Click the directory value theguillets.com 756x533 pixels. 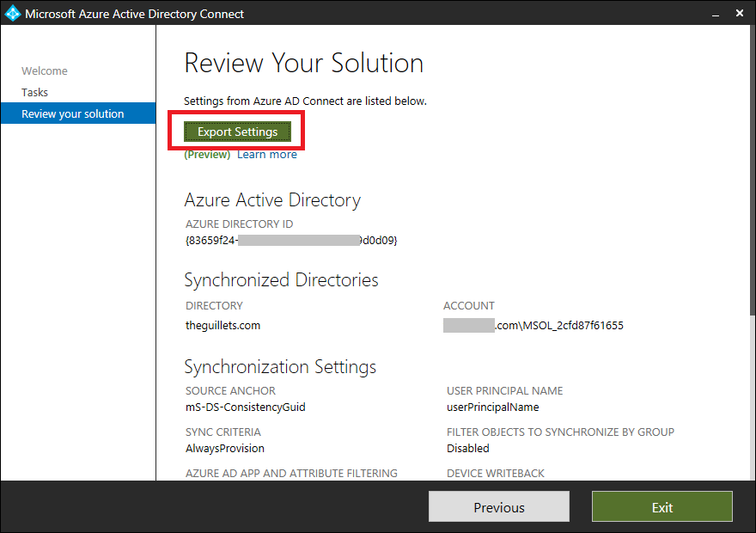point(223,325)
